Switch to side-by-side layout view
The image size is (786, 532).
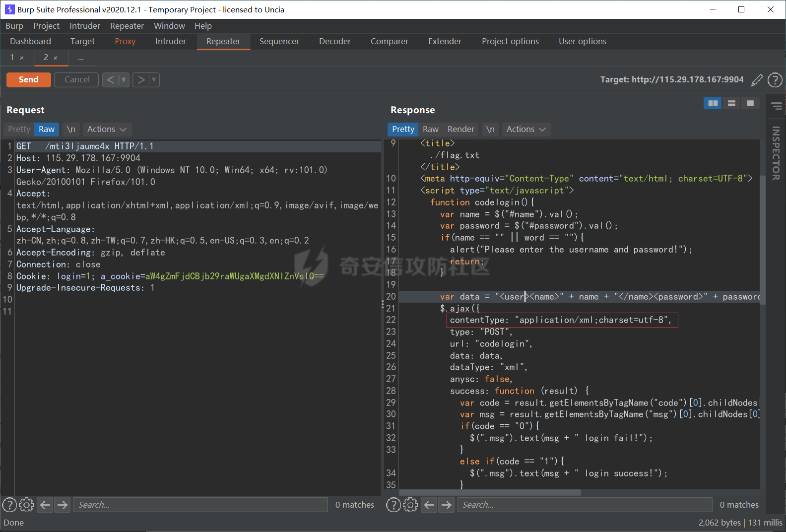[713, 103]
